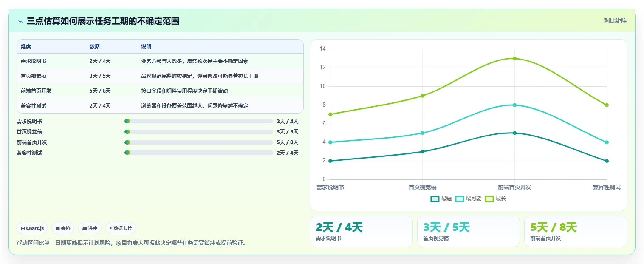The image size is (644, 264).
Task: Click the 最长 data point at 前端首页开发 (13)
Action: (514, 59)
